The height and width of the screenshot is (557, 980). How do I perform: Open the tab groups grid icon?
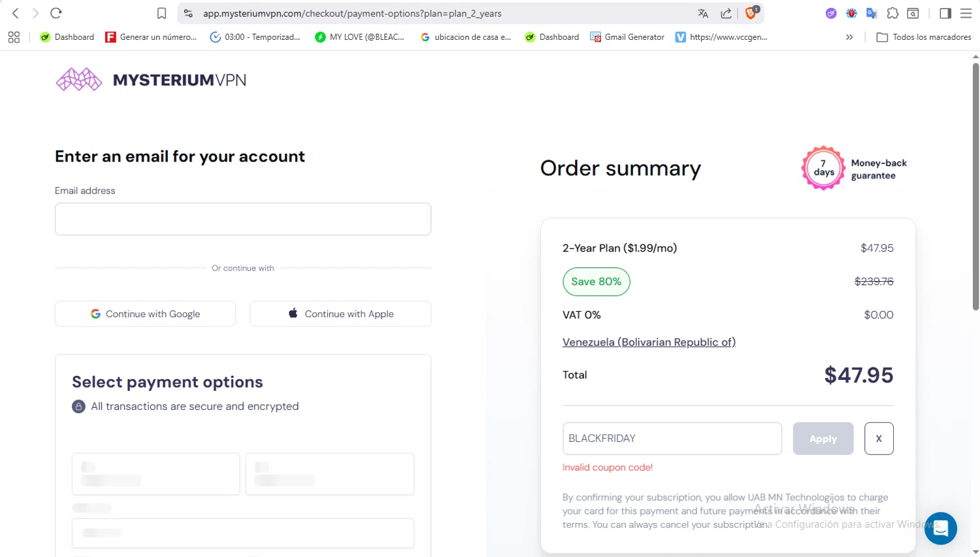click(14, 37)
